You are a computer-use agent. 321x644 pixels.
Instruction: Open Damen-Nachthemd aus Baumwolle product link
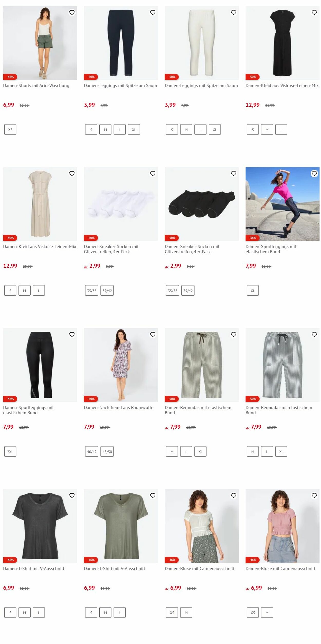pyautogui.click(x=119, y=407)
